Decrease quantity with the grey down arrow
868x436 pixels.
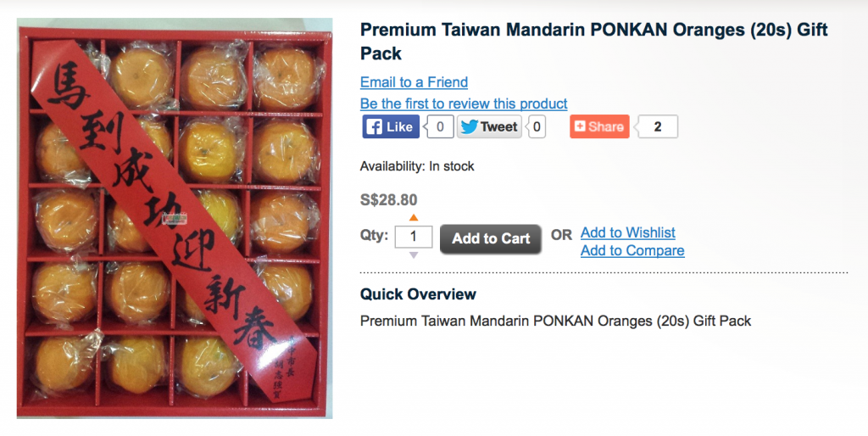[x=414, y=255]
